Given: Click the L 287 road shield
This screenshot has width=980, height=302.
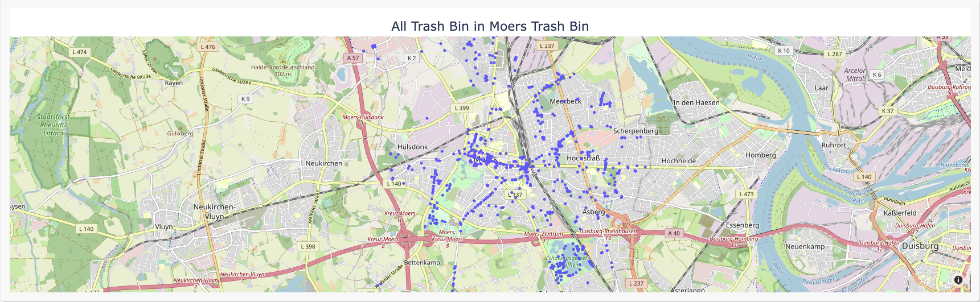Looking at the screenshot, I should pyautogui.click(x=834, y=54).
